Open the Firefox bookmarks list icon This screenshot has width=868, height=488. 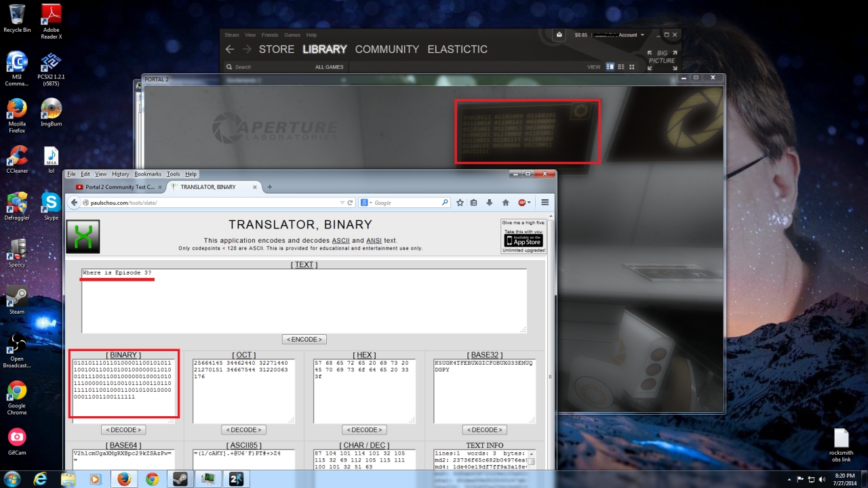(x=474, y=203)
